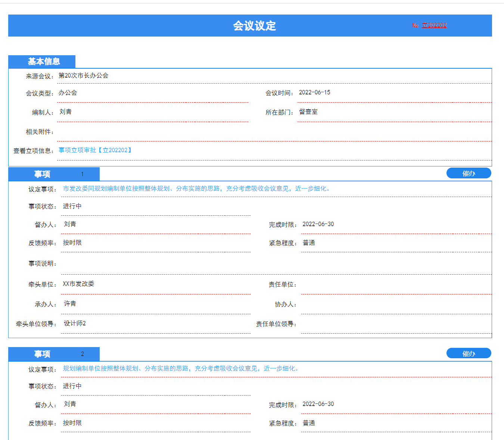Open 事项 2 议定事项 link starting 规划编制单位
Image resolution: width=504 pixels, height=440 pixels.
point(181,368)
